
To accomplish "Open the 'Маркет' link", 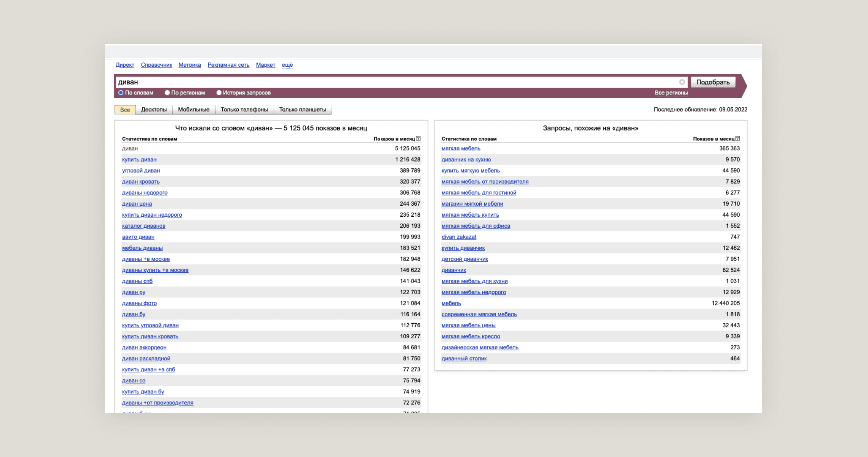I will (x=266, y=65).
